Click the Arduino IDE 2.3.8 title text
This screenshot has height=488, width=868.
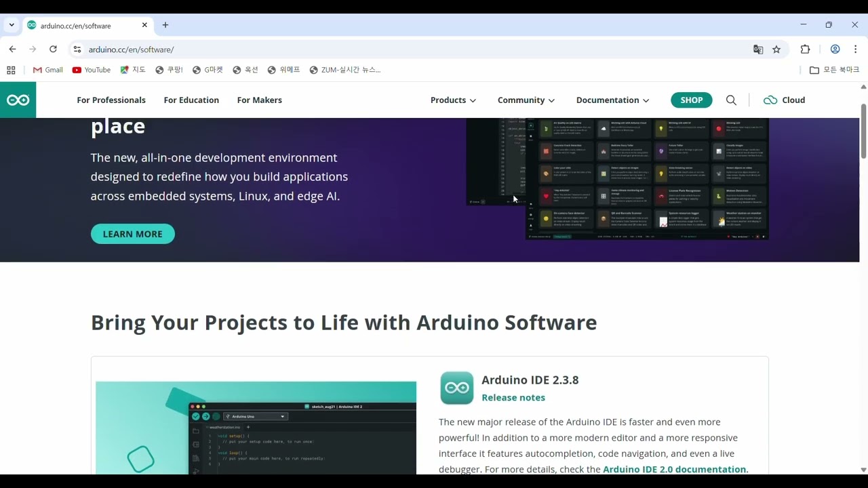pyautogui.click(x=530, y=380)
